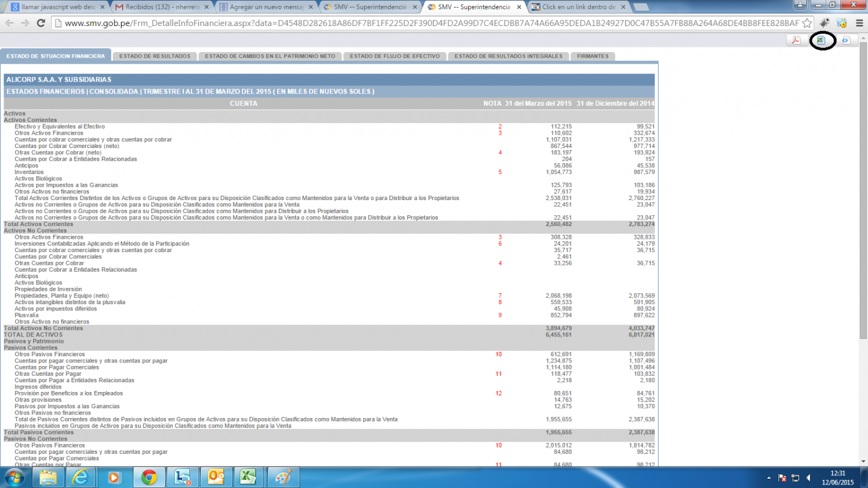Open Lync from the taskbar
868x488 pixels.
182,478
